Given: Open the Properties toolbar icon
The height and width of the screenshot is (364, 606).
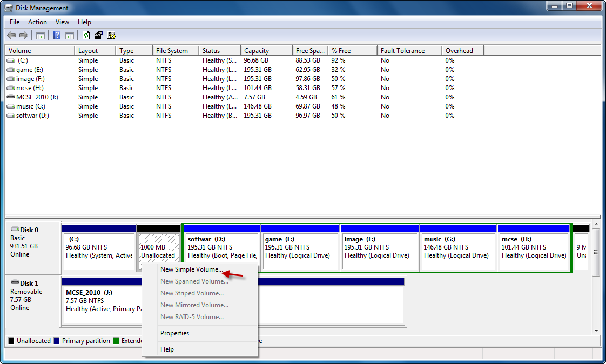Looking at the screenshot, I should click(98, 36).
